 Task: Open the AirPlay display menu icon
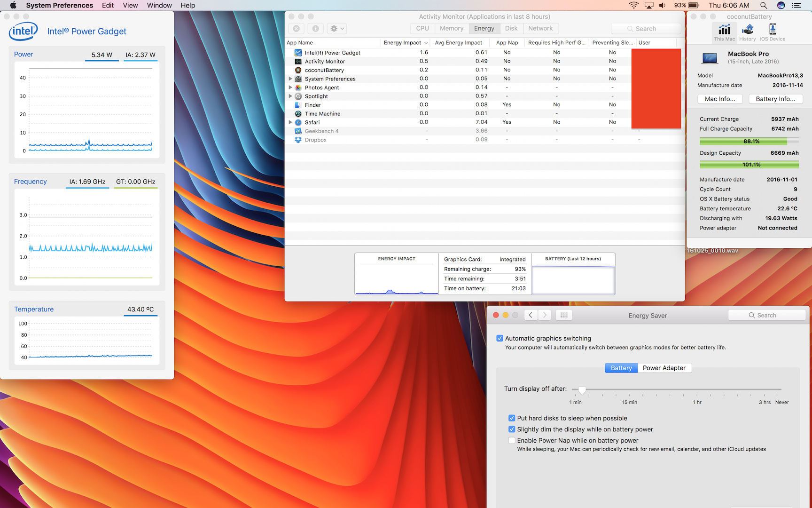click(649, 5)
